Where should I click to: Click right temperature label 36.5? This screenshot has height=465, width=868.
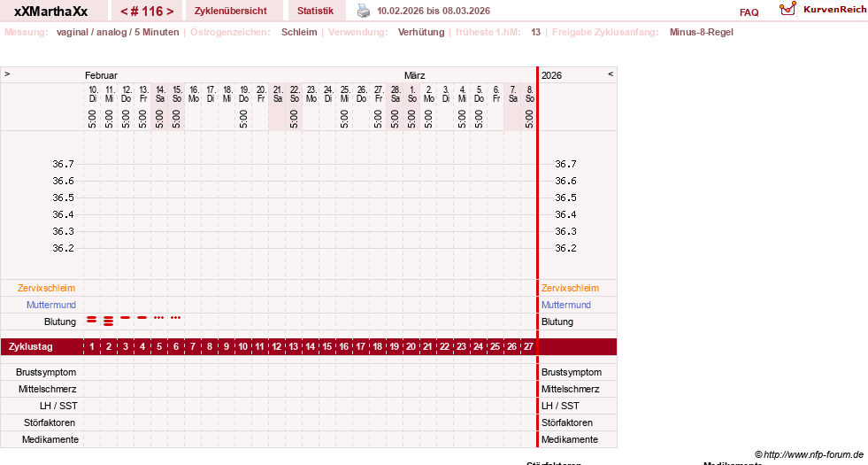(x=565, y=198)
